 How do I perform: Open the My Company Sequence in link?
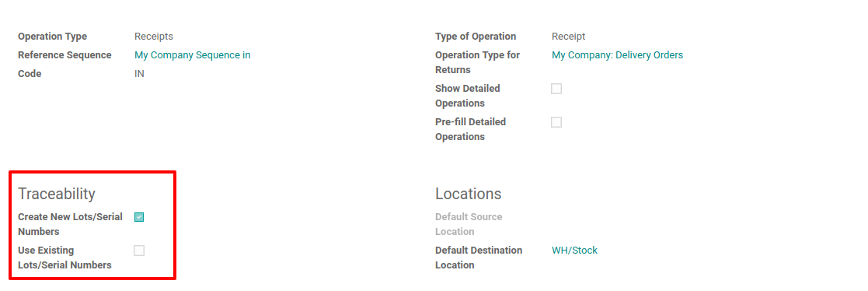tap(193, 55)
